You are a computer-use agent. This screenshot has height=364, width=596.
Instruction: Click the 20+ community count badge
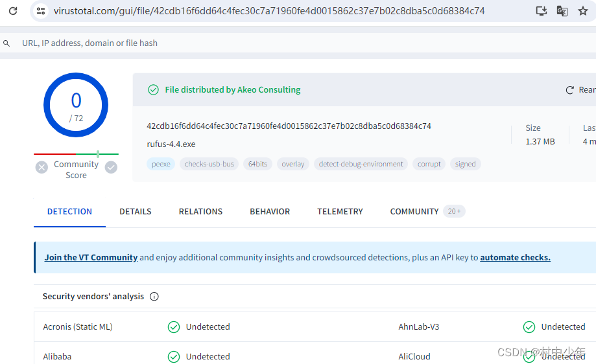point(454,211)
